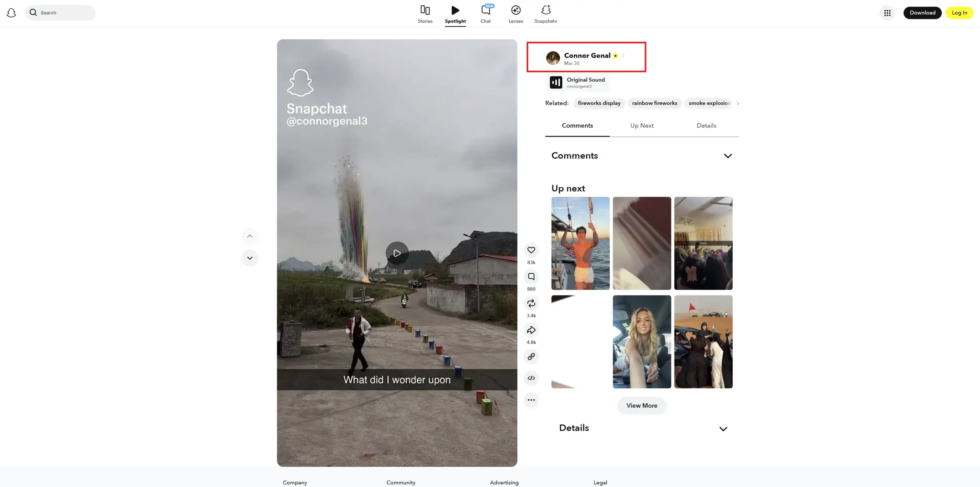
Task: Click the Advertising footer heading
Action: point(504,483)
